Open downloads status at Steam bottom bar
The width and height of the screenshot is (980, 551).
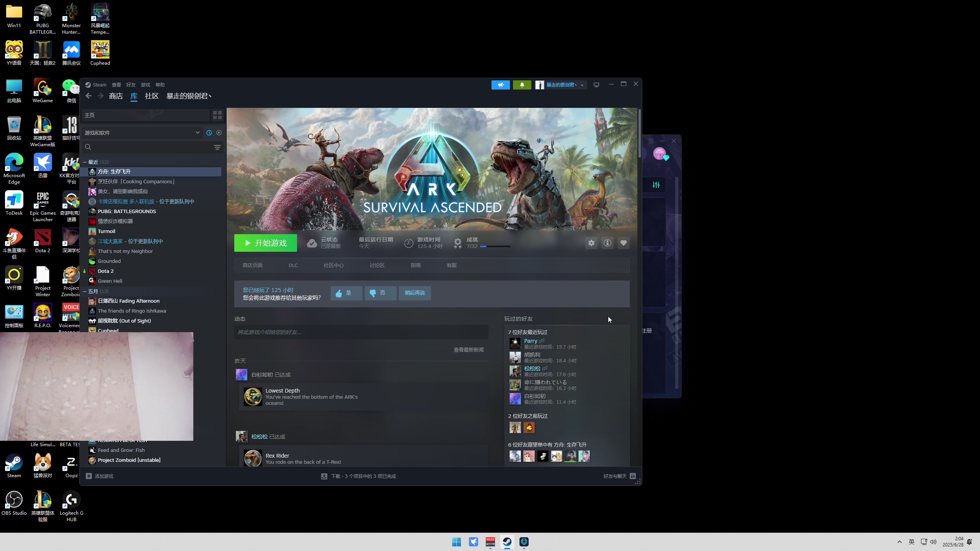coord(359,476)
